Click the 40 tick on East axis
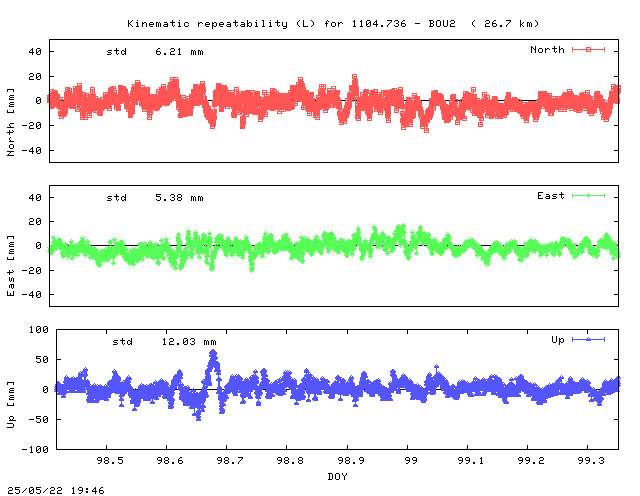This screenshot has height=496, width=640. (35, 198)
